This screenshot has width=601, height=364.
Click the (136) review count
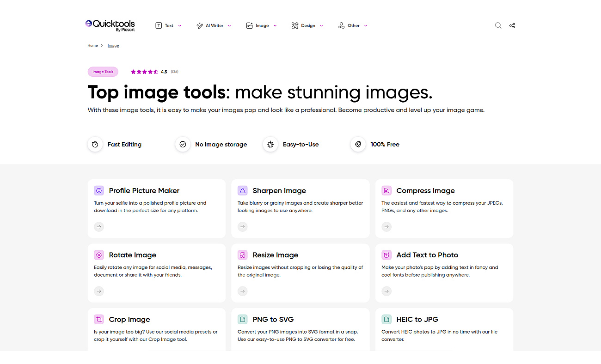(174, 72)
